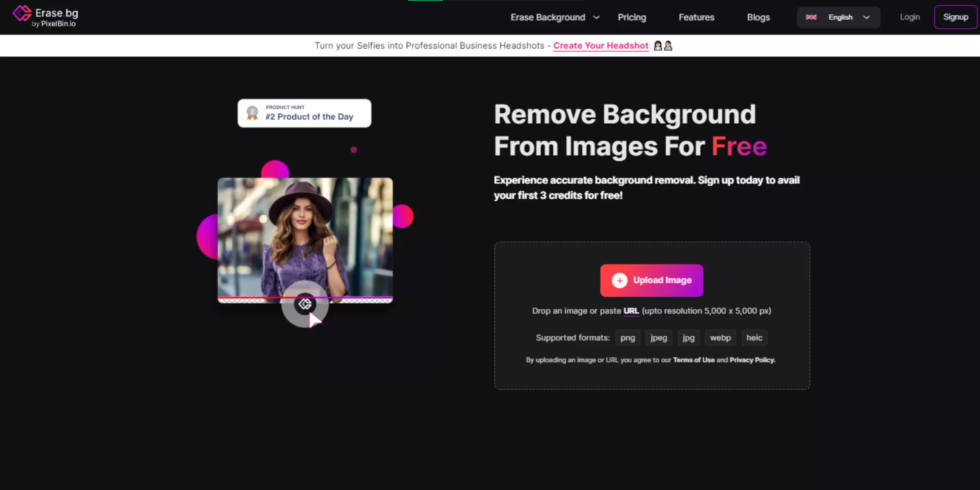
Task: Open the English language selector
Action: 838,17
